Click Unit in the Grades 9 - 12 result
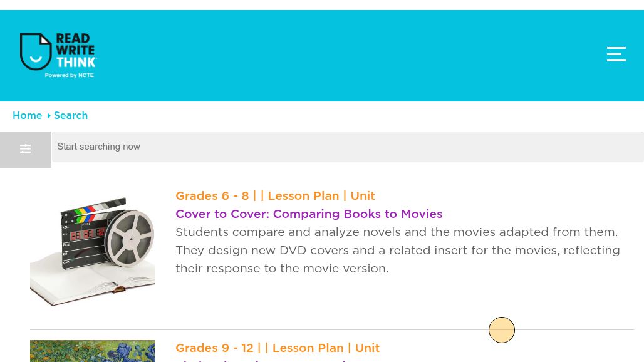This screenshot has height=362, width=644. 367,348
